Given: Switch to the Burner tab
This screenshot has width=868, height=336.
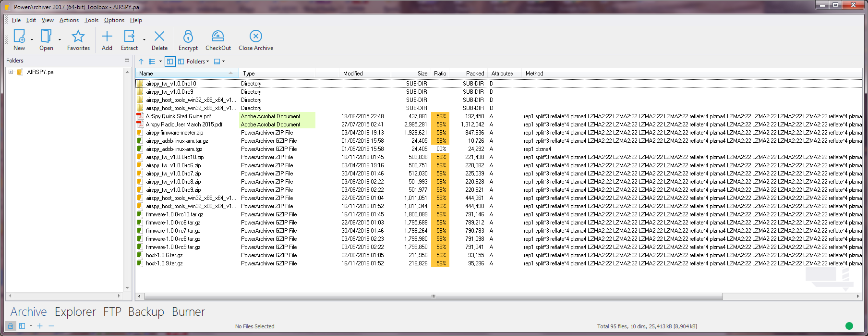Looking at the screenshot, I should (189, 312).
